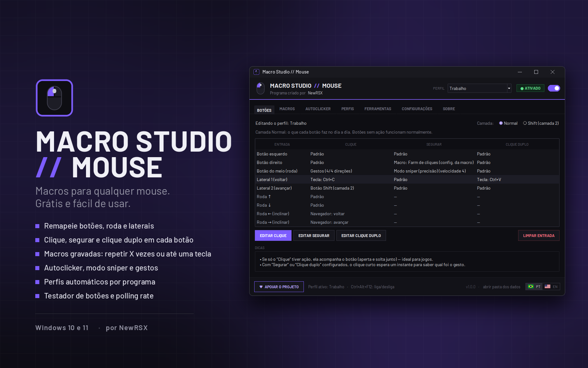Select the 'Botão direito' row

click(x=407, y=162)
